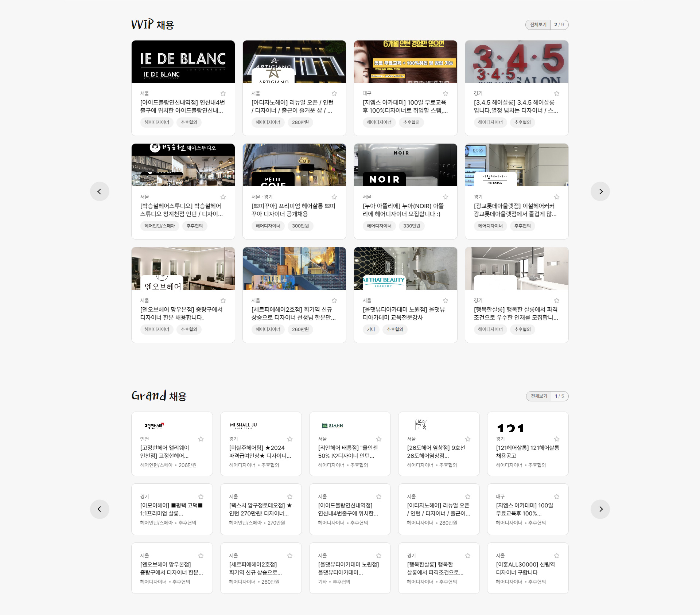
Task: Select 기타 tag on VVIP 올댓뷰티아카데미 card
Action: [371, 329]
